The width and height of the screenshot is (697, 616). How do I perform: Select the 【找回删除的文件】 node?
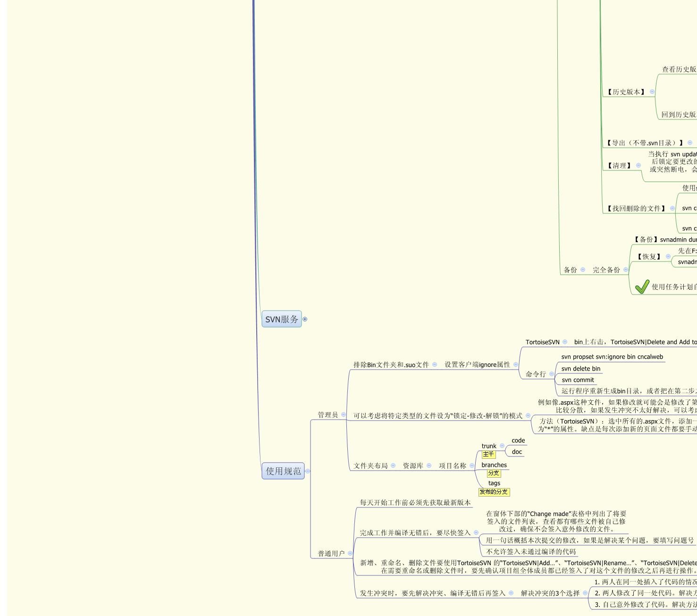636,208
